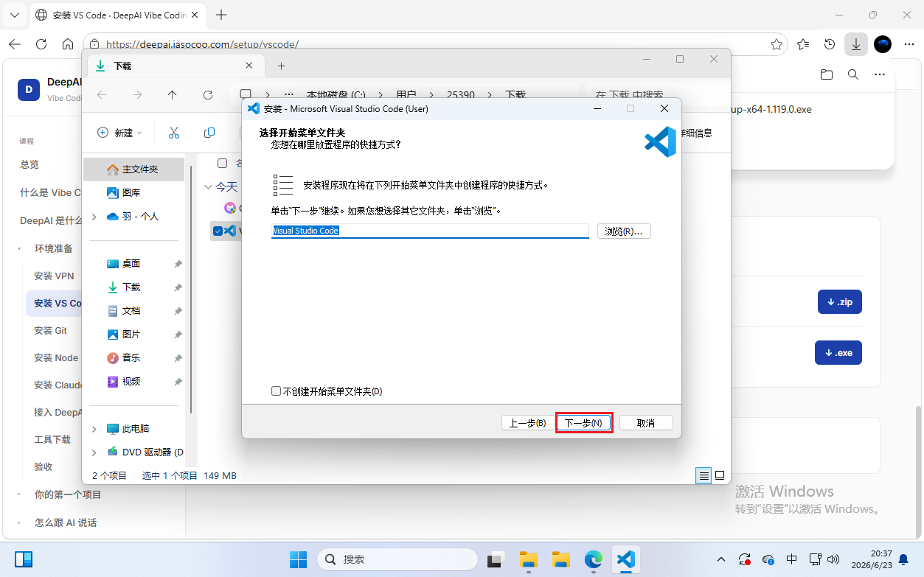Go up one folder in Explorer
The width and height of the screenshot is (924, 577).
tap(173, 95)
